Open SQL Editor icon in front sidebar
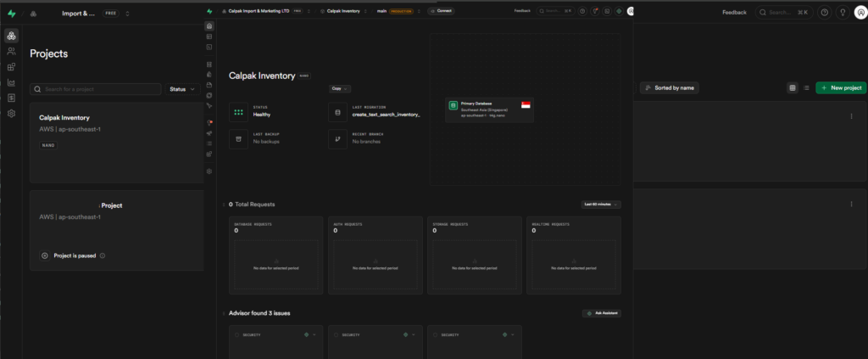 [x=209, y=47]
